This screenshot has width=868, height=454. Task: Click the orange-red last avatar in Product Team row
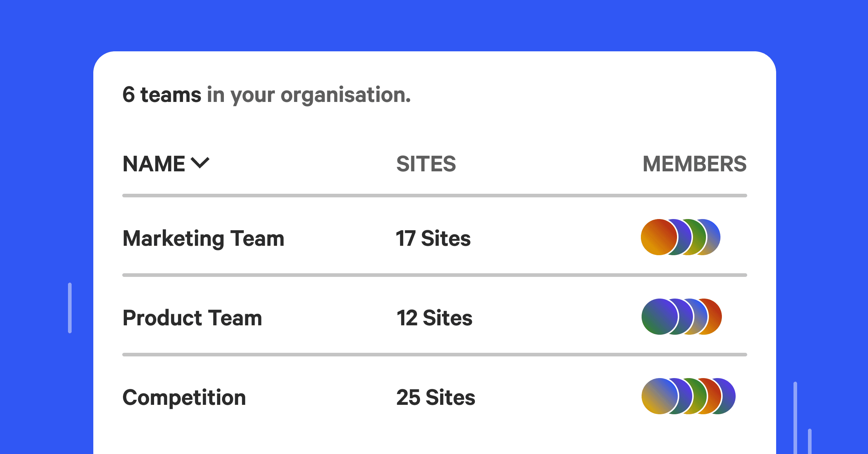(x=715, y=317)
